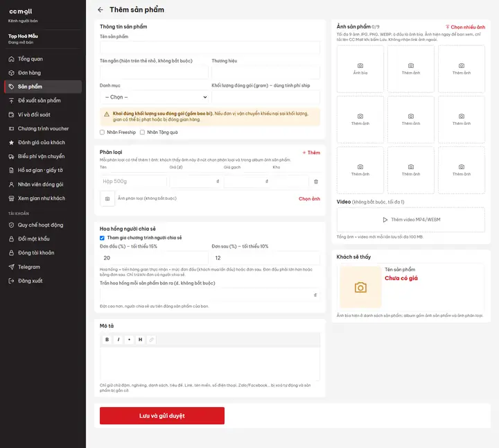The image size is (499, 448).
Task: Uncheck Tham gia chương trình người chia sẻ
Action: click(102, 238)
